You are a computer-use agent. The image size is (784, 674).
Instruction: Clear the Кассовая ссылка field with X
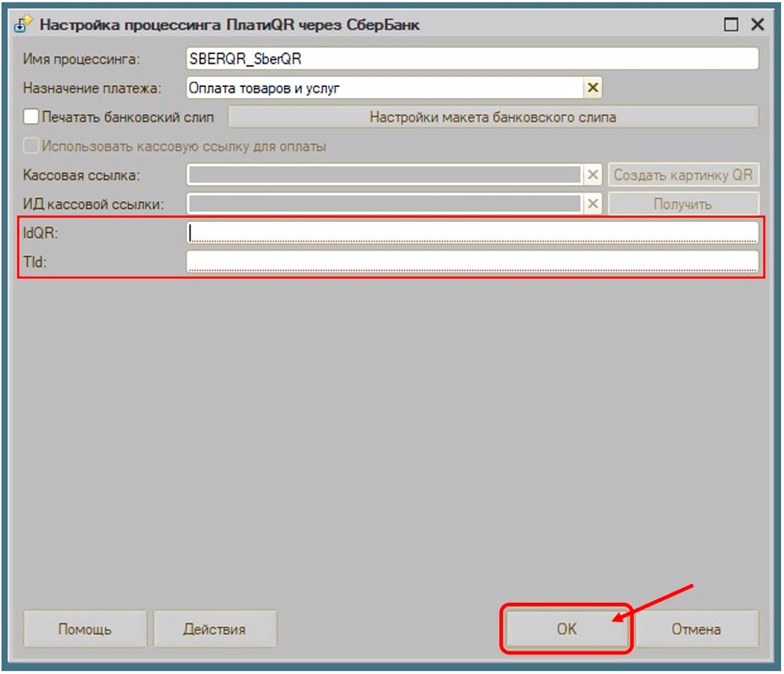tap(593, 175)
